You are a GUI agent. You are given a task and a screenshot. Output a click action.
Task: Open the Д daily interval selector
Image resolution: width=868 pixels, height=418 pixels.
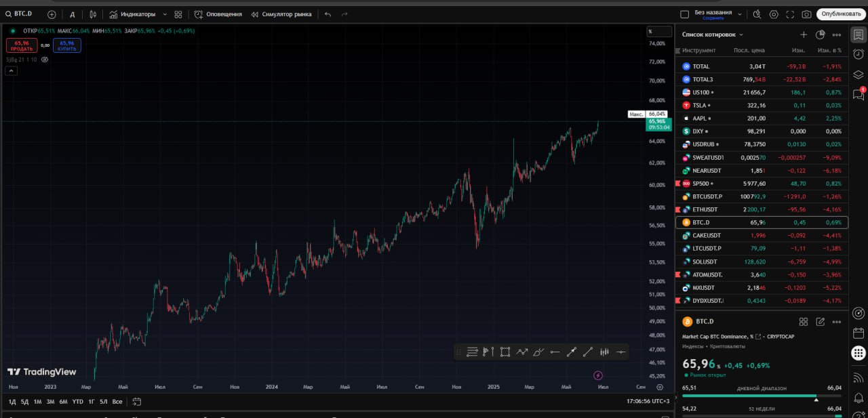click(73, 14)
